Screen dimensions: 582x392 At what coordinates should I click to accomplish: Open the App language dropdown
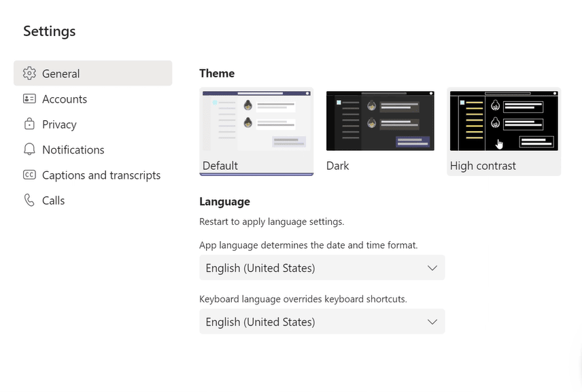322,268
